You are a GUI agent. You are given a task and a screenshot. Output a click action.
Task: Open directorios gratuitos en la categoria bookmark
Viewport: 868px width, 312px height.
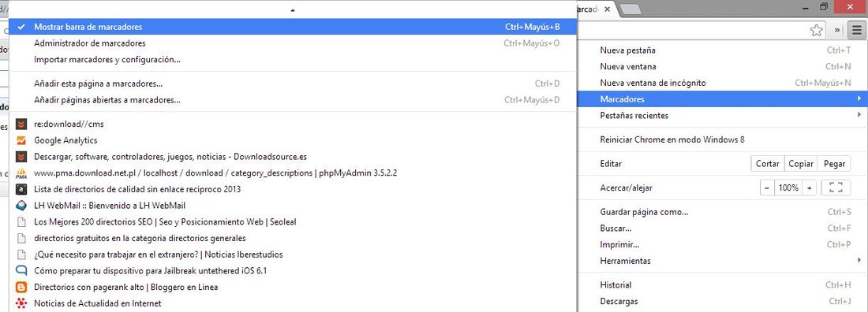[292, 238]
